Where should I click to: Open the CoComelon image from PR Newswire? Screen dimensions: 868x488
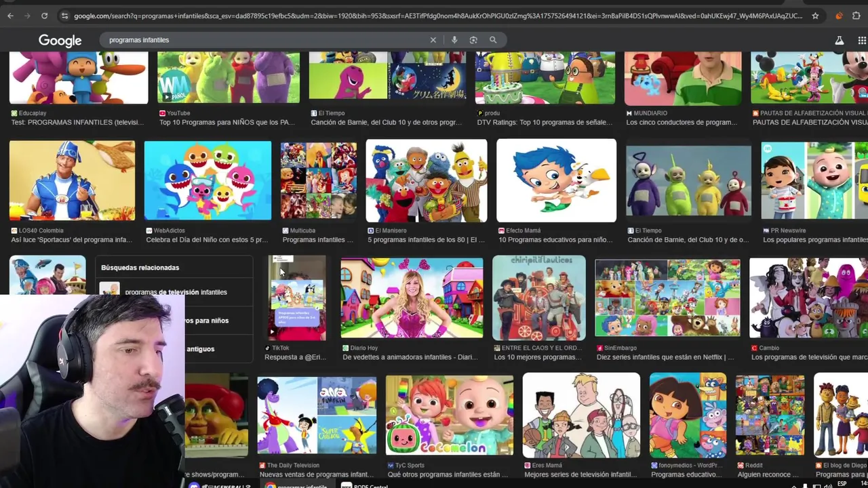814,180
